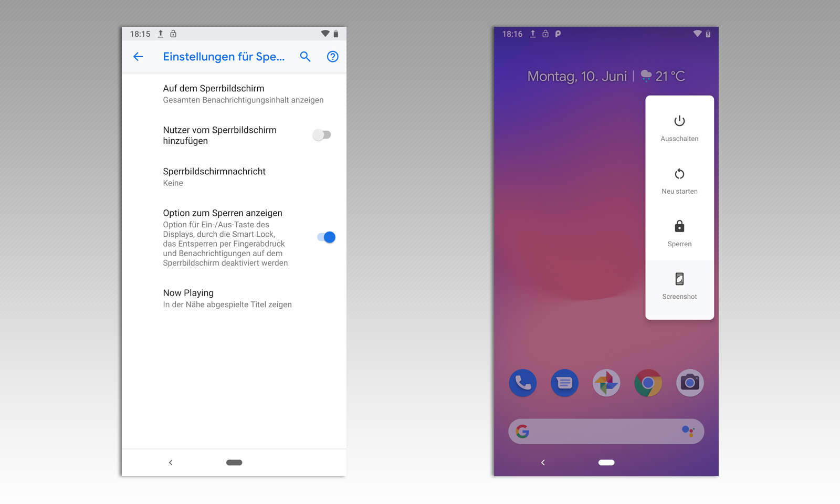Image resolution: width=840 pixels, height=504 pixels.
Task: Tap the Google Assistant icon in search bar
Action: (x=688, y=432)
